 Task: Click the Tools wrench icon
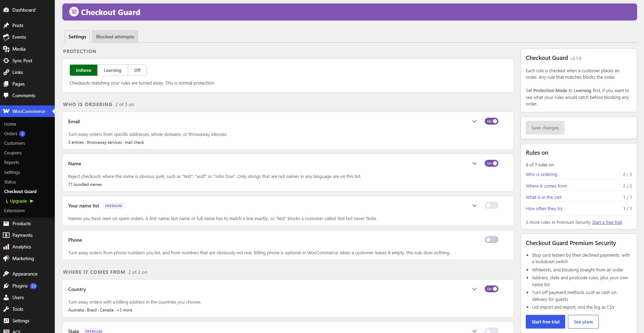[6, 309]
